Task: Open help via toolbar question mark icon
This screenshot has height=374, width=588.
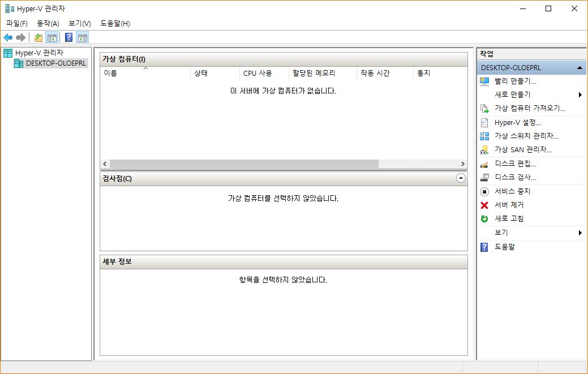Action: [69, 37]
